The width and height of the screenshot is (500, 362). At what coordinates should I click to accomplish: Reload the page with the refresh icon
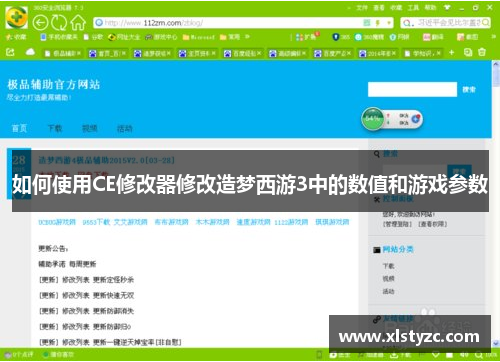tap(59, 23)
